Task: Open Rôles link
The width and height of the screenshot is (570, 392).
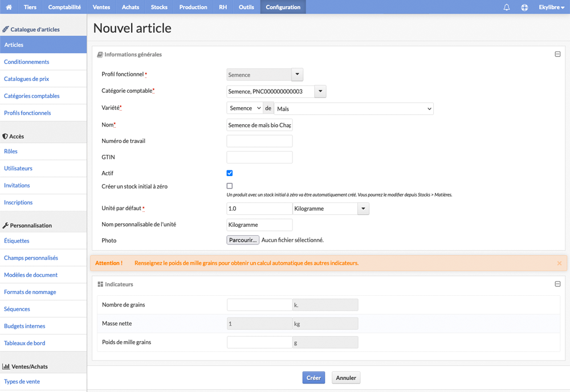Action: point(43,151)
